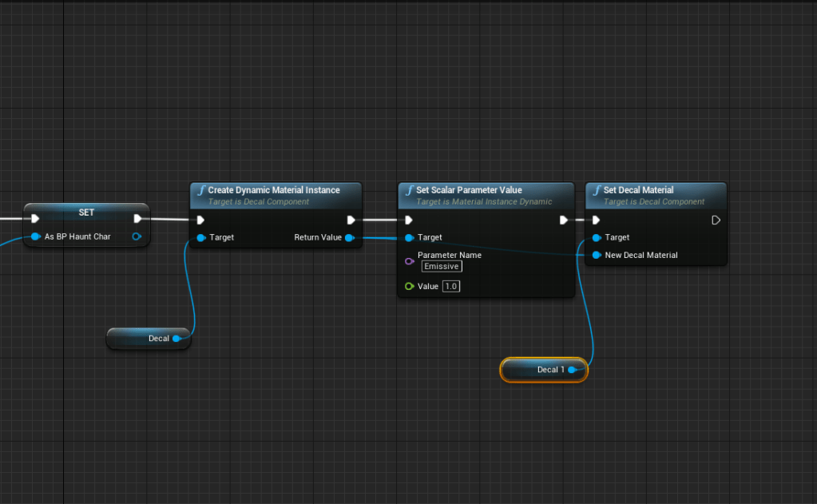Select the Decal variable getter node
This screenshot has height=504, width=817.
pos(148,339)
